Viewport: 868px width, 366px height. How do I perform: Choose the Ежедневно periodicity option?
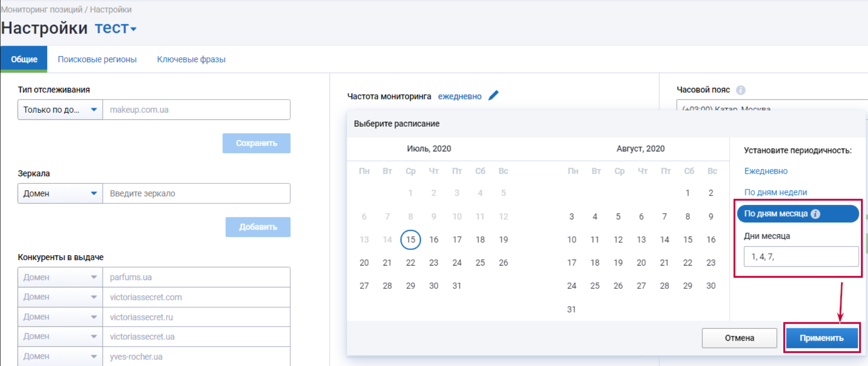pos(766,171)
